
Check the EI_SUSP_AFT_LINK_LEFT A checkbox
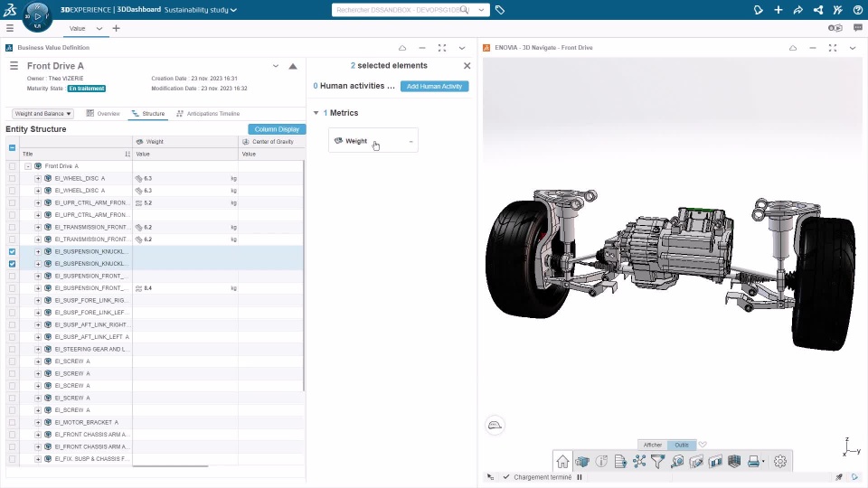click(12, 337)
